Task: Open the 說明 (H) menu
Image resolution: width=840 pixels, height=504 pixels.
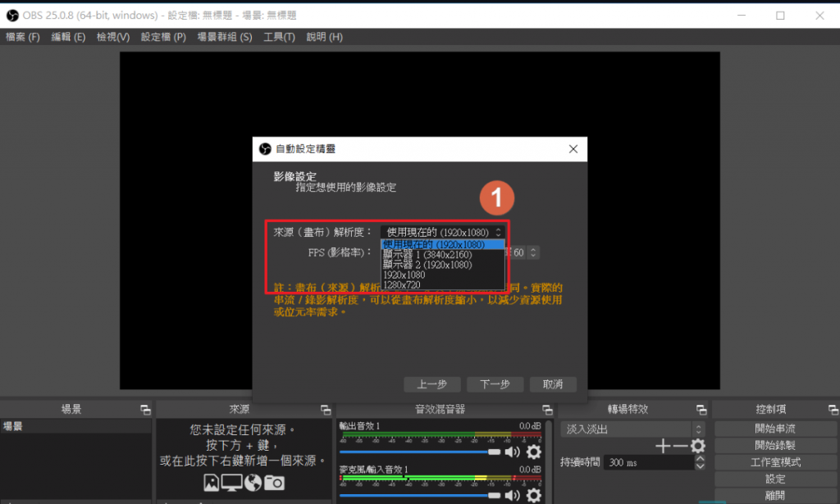Action: click(x=324, y=37)
